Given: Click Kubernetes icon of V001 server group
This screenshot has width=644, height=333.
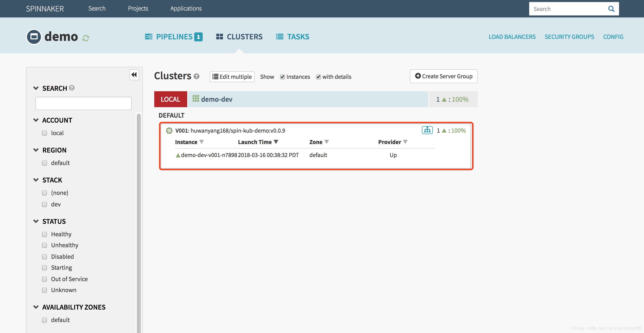Looking at the screenshot, I should click(169, 130).
